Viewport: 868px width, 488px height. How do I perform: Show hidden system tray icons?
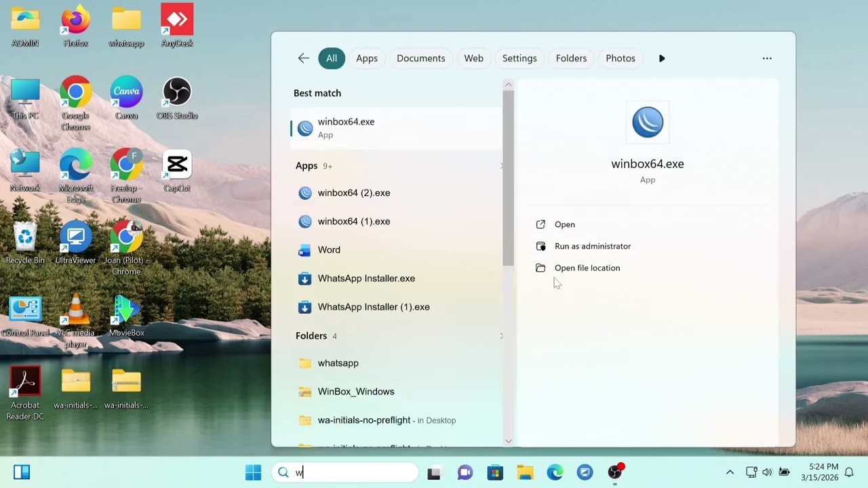tap(730, 472)
